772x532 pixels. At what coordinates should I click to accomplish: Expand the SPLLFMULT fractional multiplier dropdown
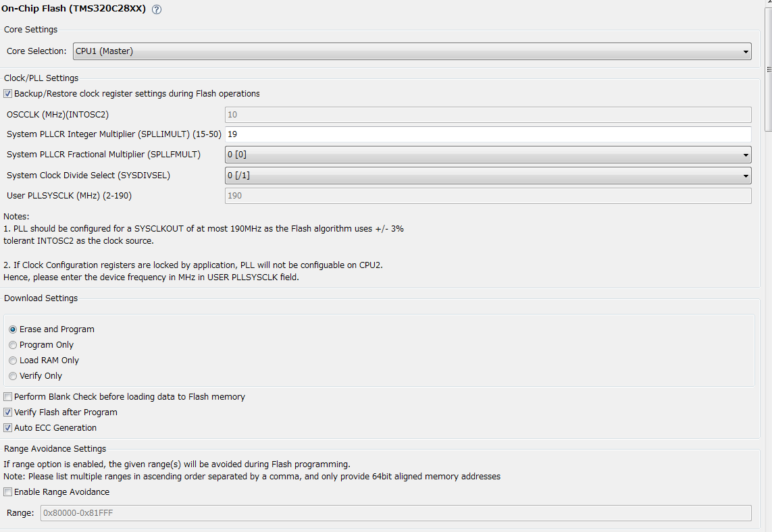[488, 155]
